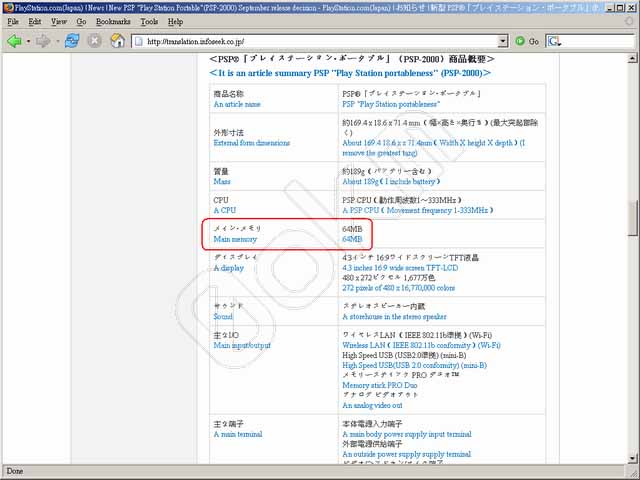The image size is (640, 480).
Task: Go to the Home page icon
Action: pos(118,41)
